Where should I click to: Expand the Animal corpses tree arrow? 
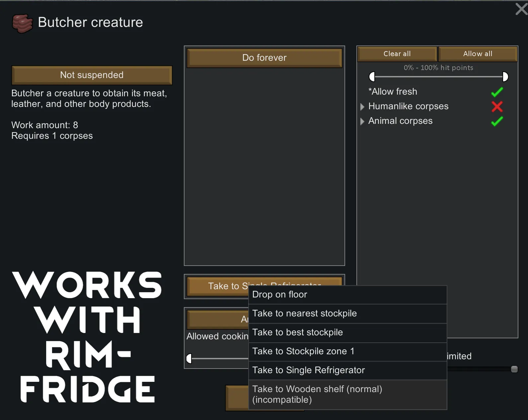point(362,121)
